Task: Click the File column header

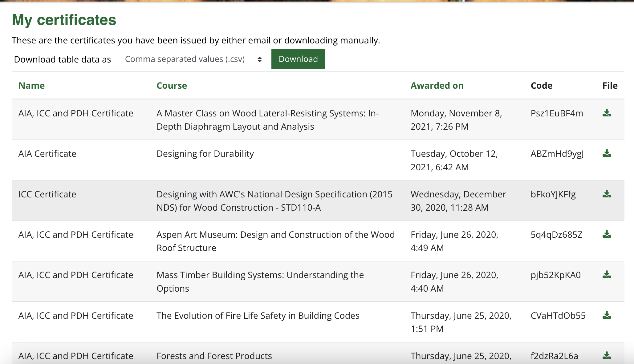Action: [610, 86]
